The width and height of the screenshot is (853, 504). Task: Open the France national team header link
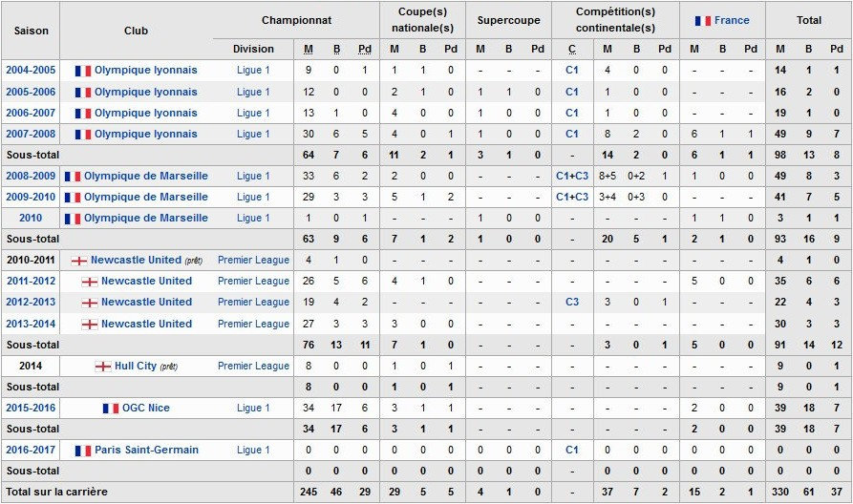pos(732,20)
